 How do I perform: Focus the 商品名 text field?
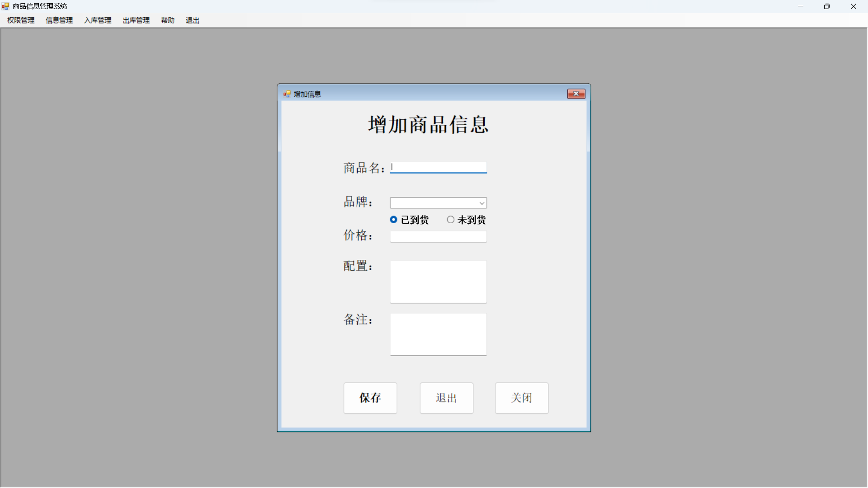click(439, 168)
